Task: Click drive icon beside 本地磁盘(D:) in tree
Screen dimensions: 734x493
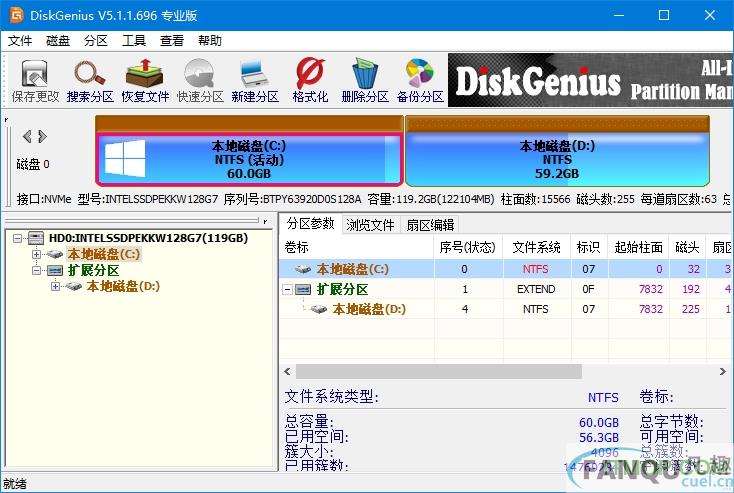Action: click(x=73, y=286)
